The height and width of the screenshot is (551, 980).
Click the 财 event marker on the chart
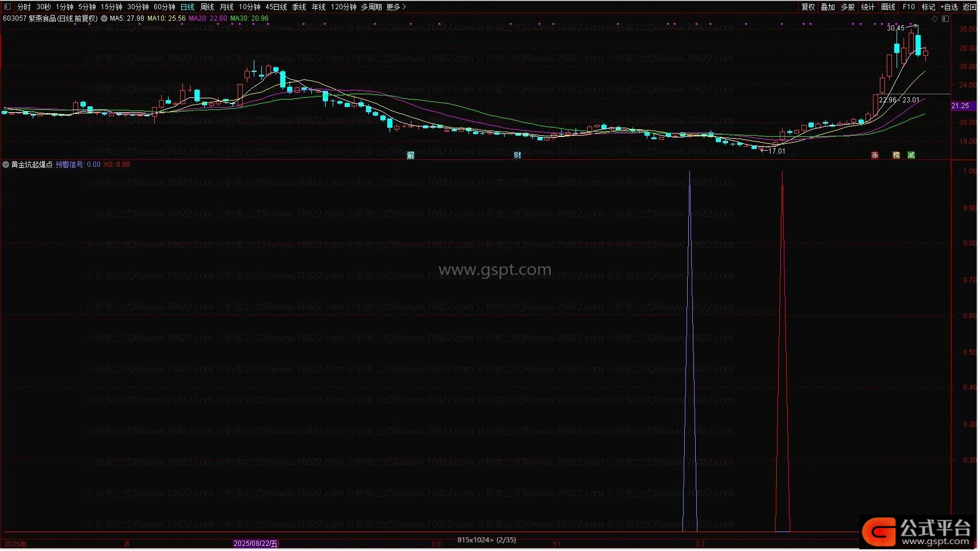[517, 155]
